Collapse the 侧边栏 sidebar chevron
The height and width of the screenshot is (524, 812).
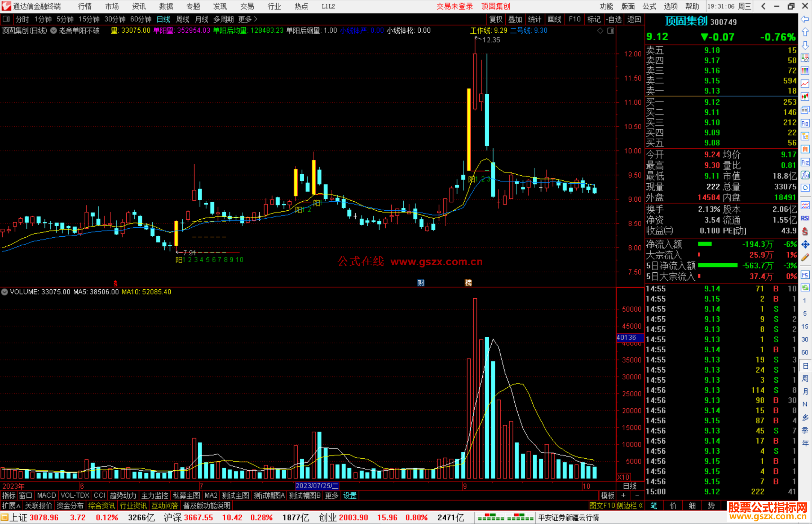640,506
